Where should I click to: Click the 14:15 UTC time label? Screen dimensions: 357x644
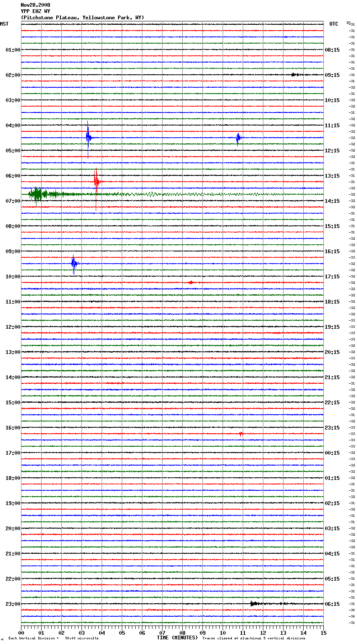(x=332, y=201)
